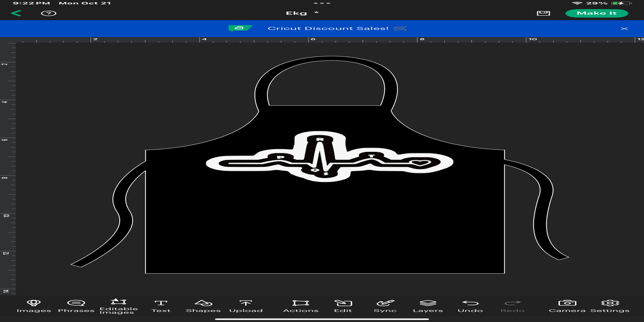The height and width of the screenshot is (322, 644).
Task: Open the Cricut Discount Sales link
Action: coord(328,28)
